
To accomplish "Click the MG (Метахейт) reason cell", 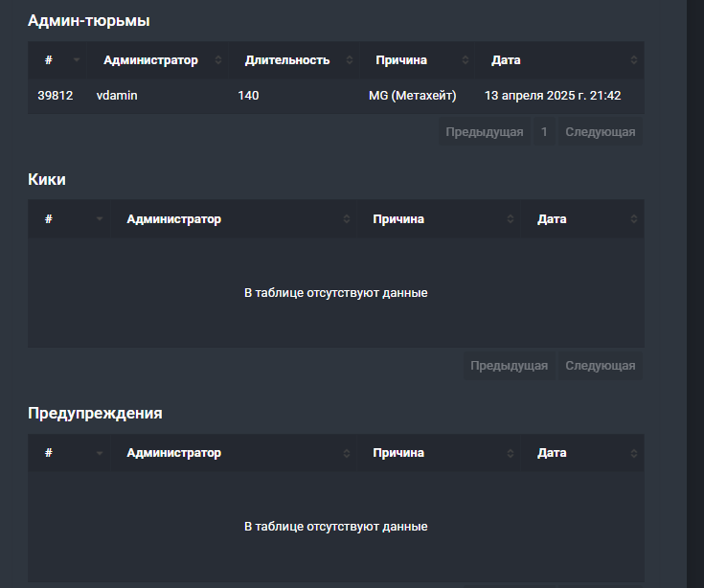I will (x=413, y=96).
